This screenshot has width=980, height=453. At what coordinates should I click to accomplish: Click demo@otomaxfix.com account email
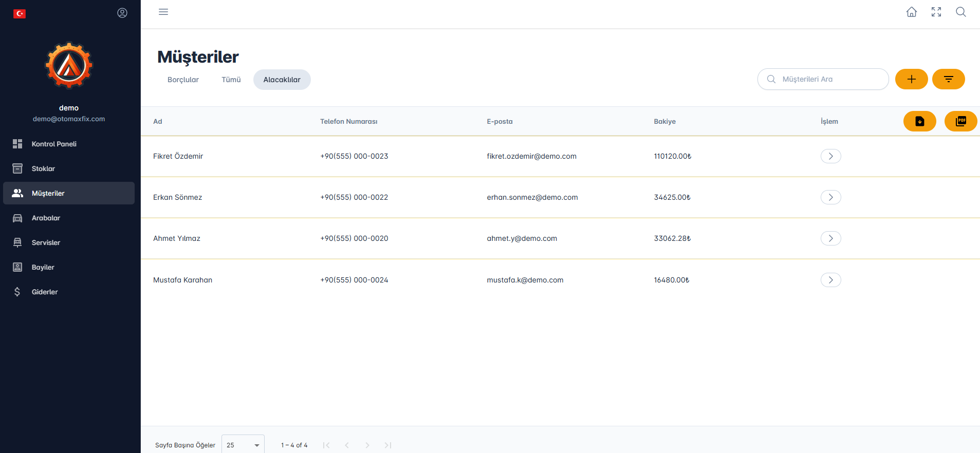coord(69,119)
